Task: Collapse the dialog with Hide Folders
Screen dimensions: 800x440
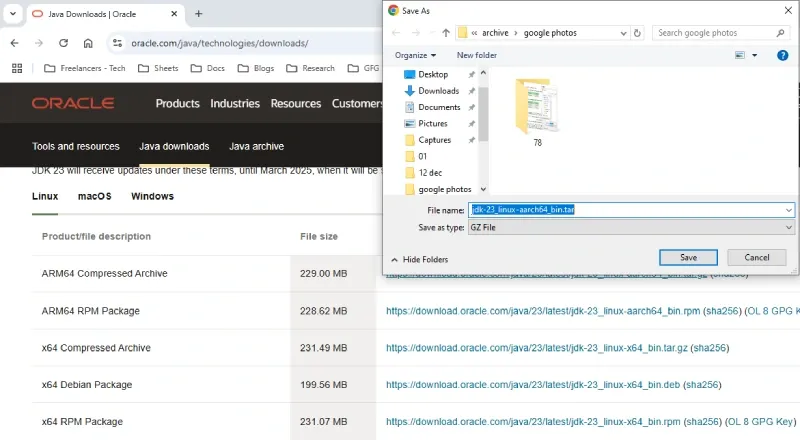Action: [419, 259]
